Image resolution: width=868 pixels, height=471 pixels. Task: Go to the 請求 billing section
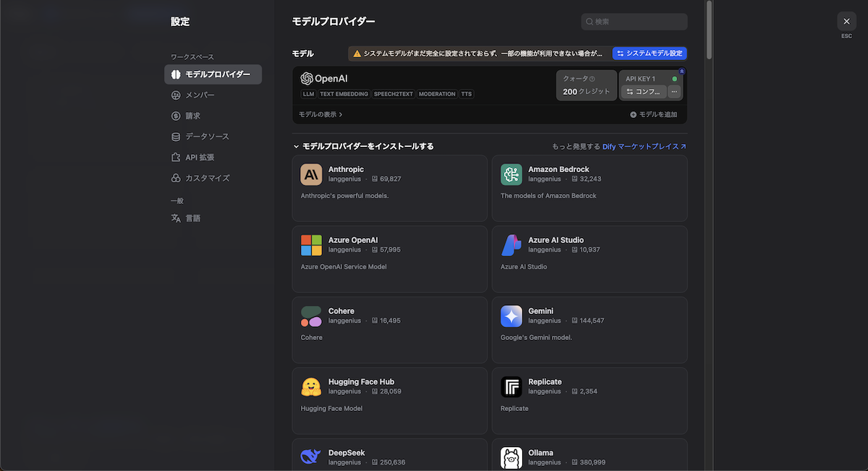192,116
